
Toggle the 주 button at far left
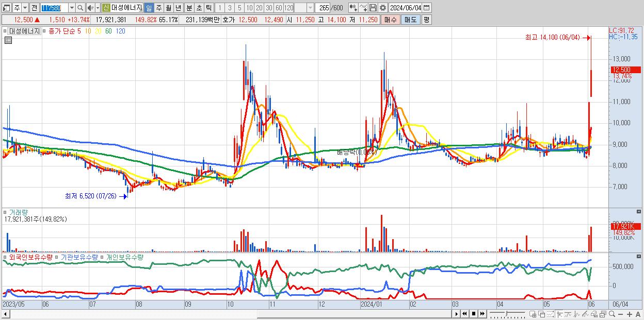(x=17, y=8)
